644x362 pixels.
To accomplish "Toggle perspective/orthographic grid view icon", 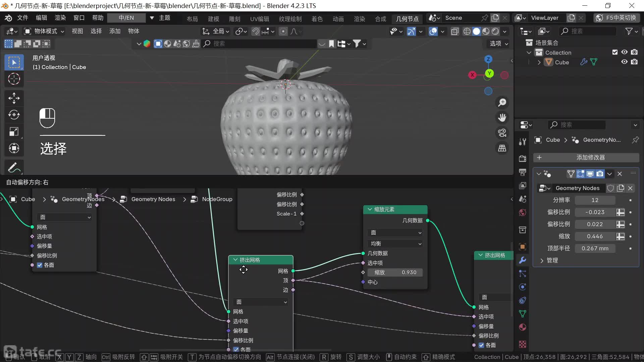I will coord(502,148).
